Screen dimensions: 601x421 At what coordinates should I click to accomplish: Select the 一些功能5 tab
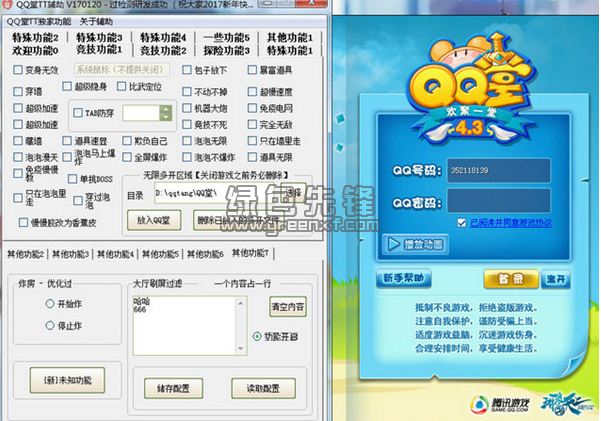227,38
